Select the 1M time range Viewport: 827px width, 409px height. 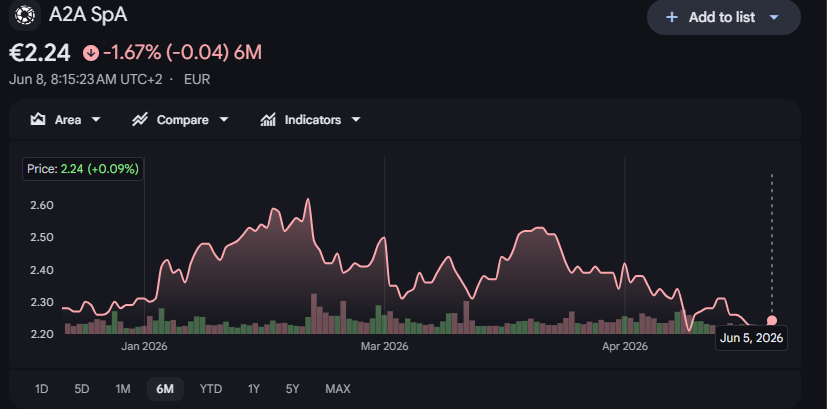point(123,389)
